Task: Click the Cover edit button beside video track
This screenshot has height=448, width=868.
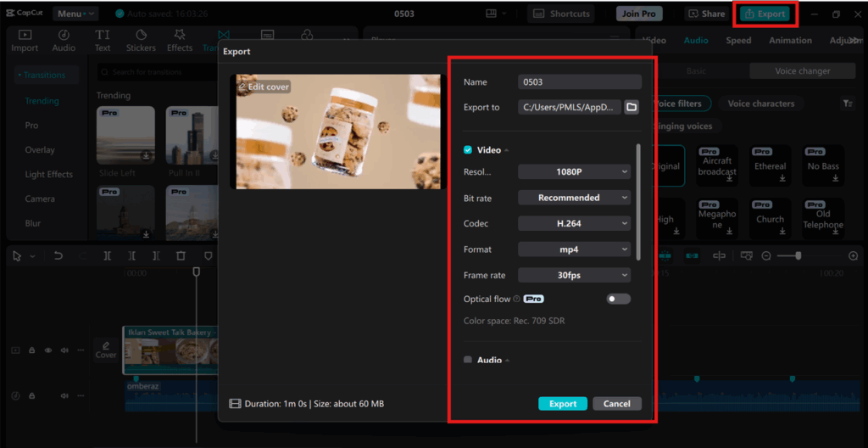Action: click(106, 350)
